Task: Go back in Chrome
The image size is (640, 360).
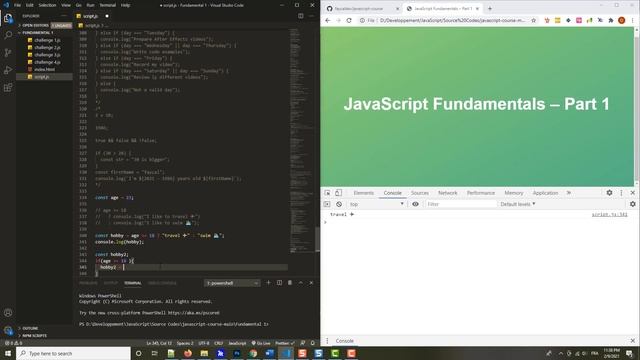Action: click(328, 20)
